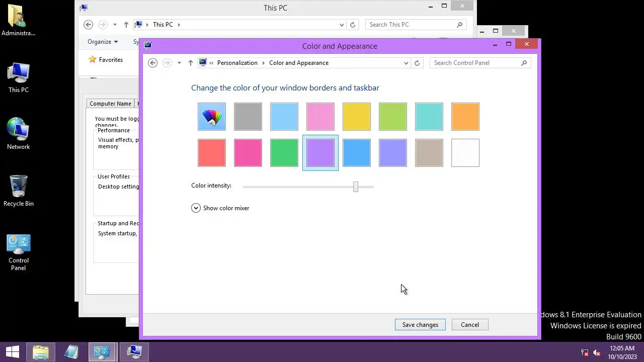Click the selected purple color swatch
This screenshot has height=362, width=644.
[x=320, y=153]
